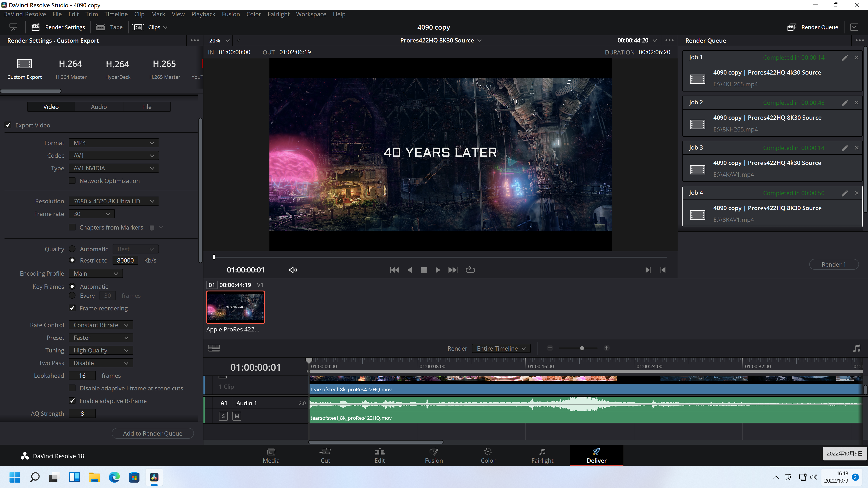Mute Audio 1 track with M
Image resolution: width=868 pixels, height=488 pixels.
point(237,416)
